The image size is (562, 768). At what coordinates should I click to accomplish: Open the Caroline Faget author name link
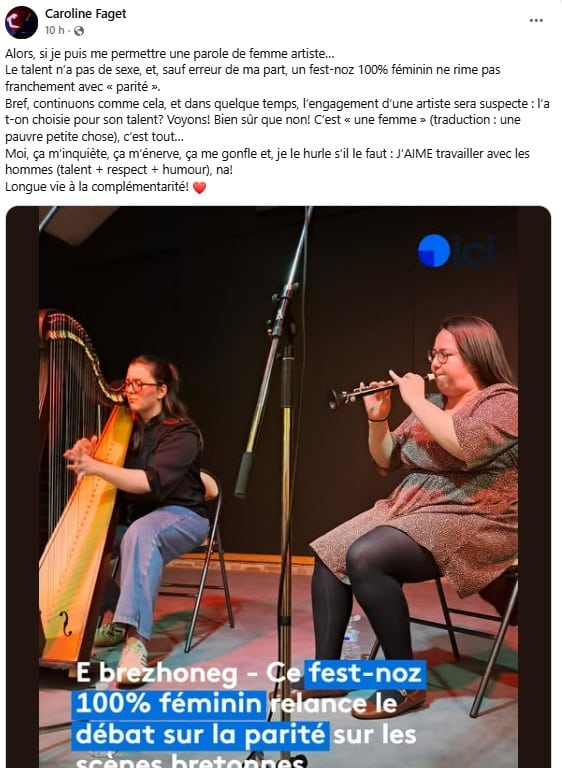(x=86, y=14)
